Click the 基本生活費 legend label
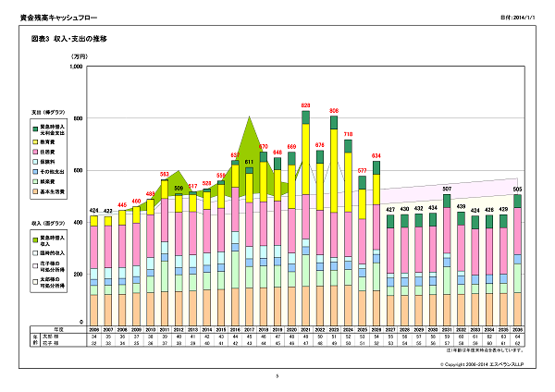 53,191
